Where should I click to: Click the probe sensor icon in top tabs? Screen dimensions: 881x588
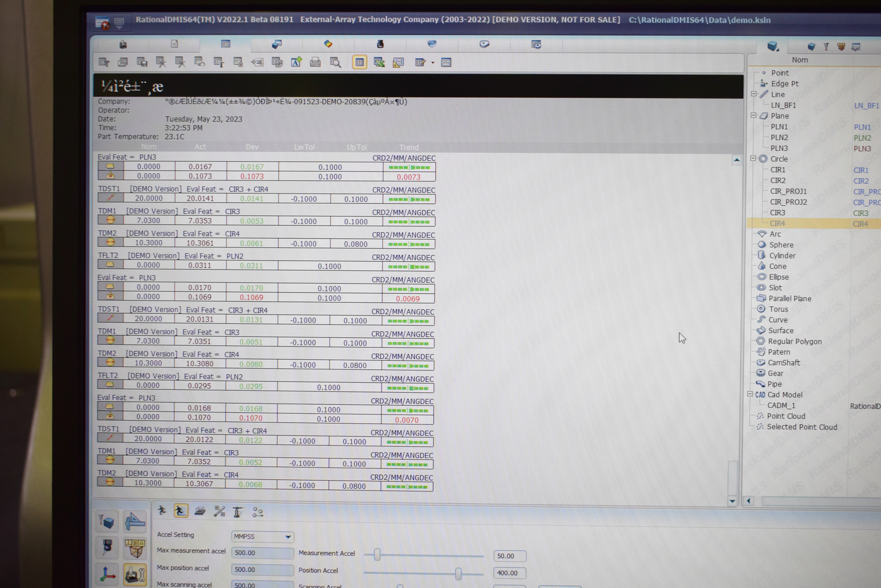(x=380, y=44)
